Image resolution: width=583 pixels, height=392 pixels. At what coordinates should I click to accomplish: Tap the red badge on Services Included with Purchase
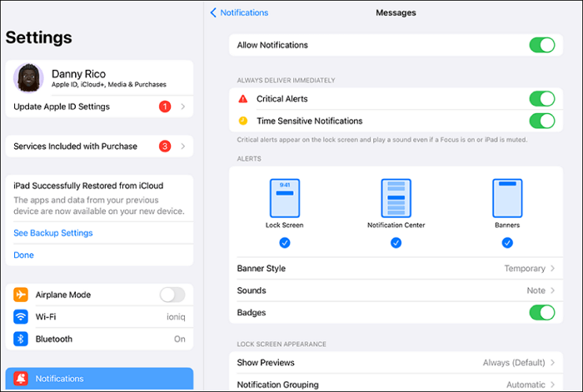pos(165,146)
